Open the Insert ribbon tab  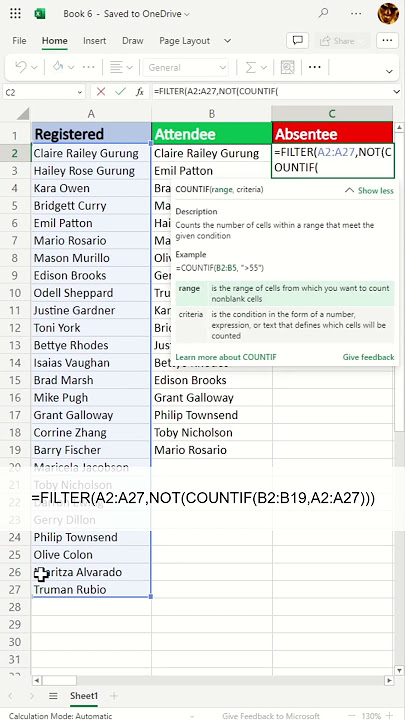click(x=94, y=41)
